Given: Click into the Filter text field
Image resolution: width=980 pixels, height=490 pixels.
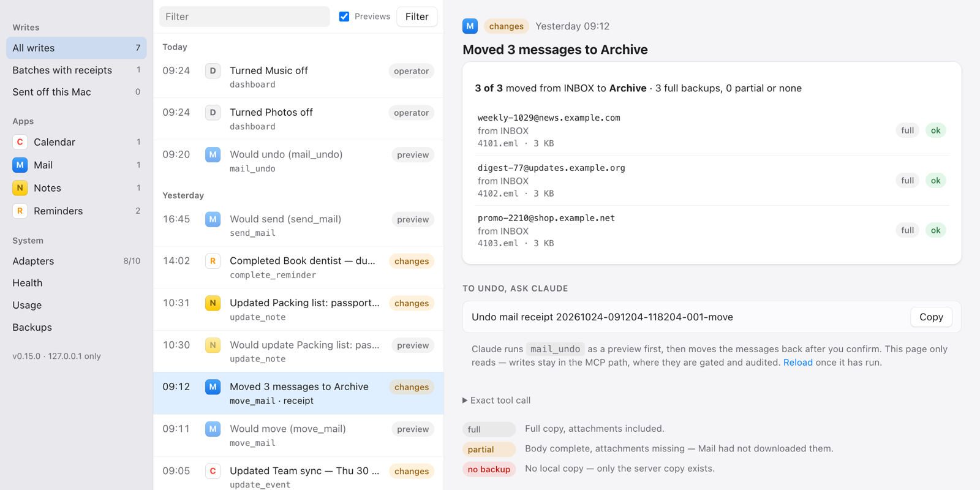Looking at the screenshot, I should coord(244,17).
